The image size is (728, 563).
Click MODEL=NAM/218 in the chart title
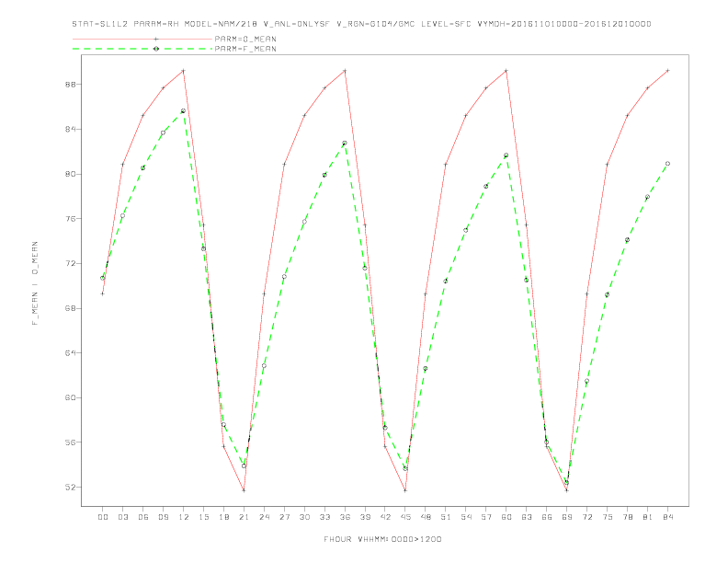coord(221,24)
